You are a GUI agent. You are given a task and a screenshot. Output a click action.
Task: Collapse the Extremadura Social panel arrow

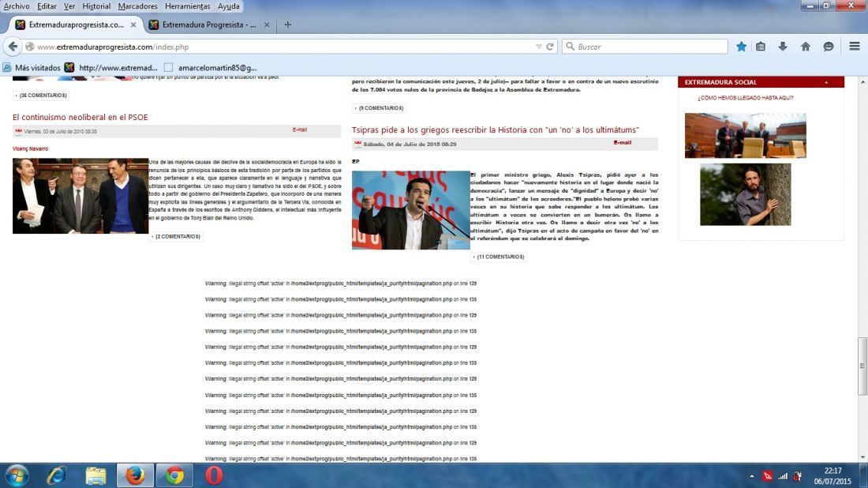[x=826, y=82]
